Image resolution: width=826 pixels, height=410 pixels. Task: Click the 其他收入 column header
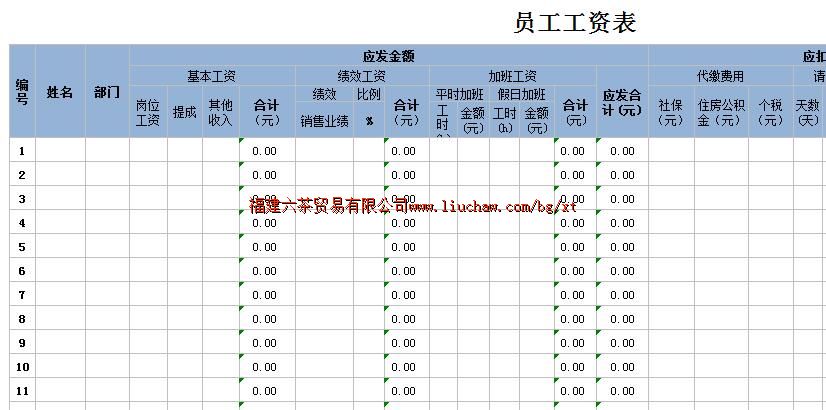(x=220, y=113)
